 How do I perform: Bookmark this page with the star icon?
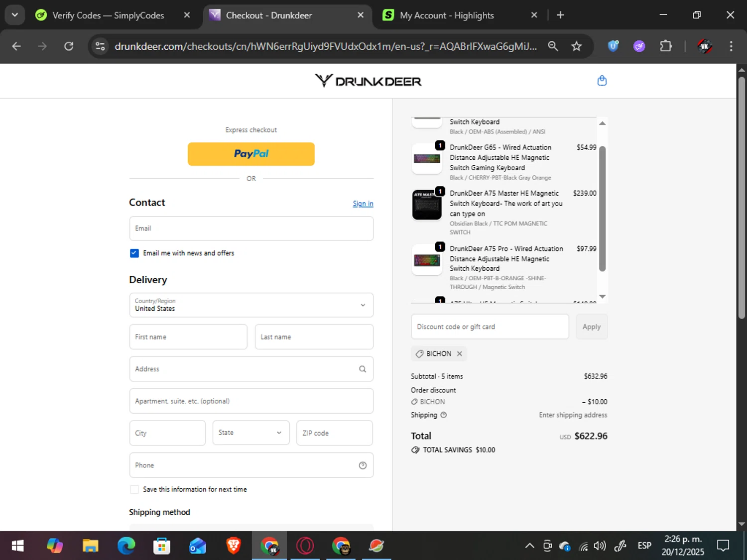[576, 46]
